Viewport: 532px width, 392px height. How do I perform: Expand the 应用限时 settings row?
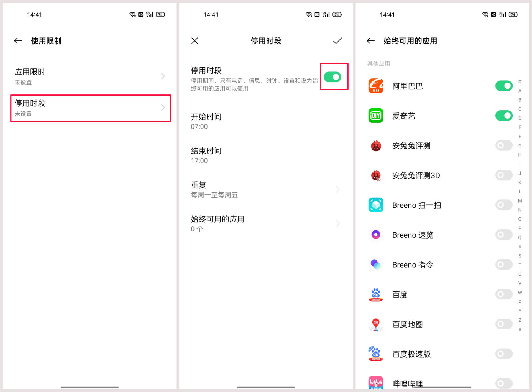click(89, 76)
